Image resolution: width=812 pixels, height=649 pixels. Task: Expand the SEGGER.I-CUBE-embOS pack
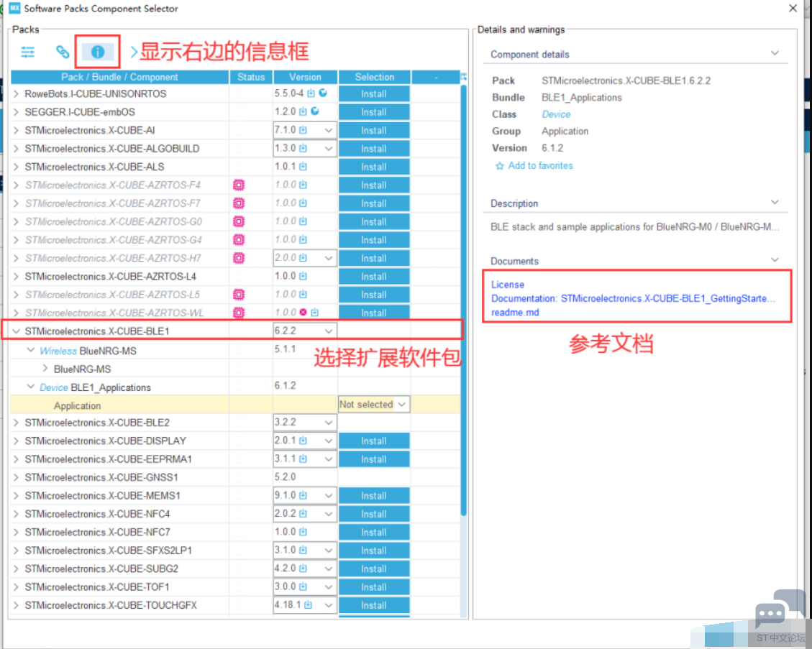pos(16,112)
